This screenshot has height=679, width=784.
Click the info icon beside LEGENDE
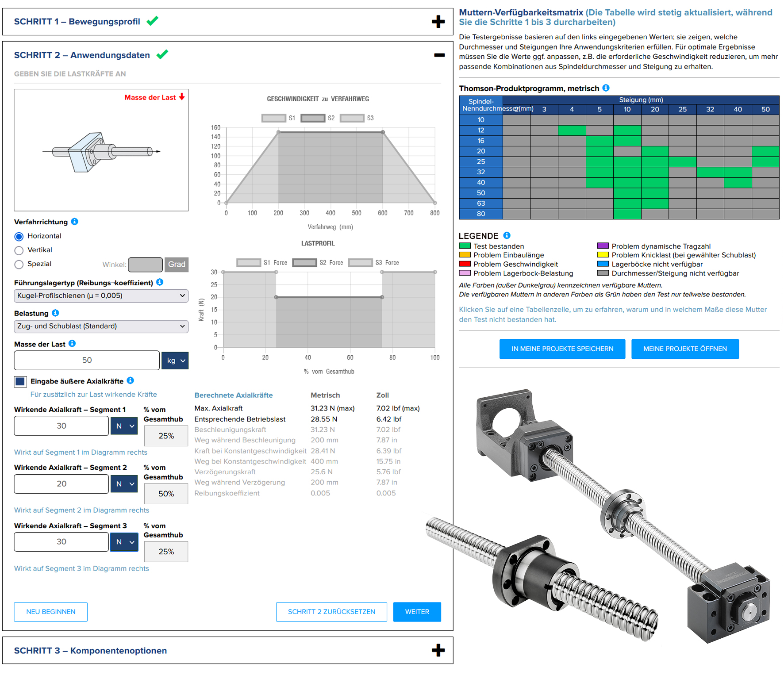pos(507,235)
